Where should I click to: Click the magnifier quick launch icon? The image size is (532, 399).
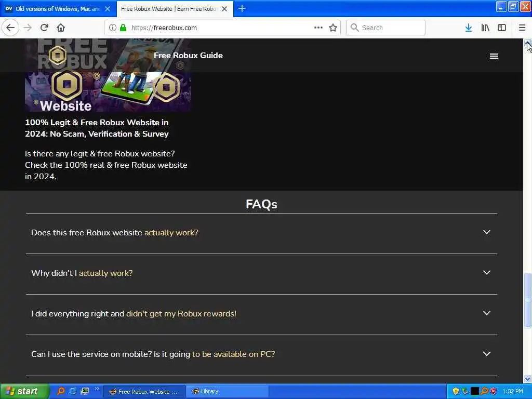[61, 391]
